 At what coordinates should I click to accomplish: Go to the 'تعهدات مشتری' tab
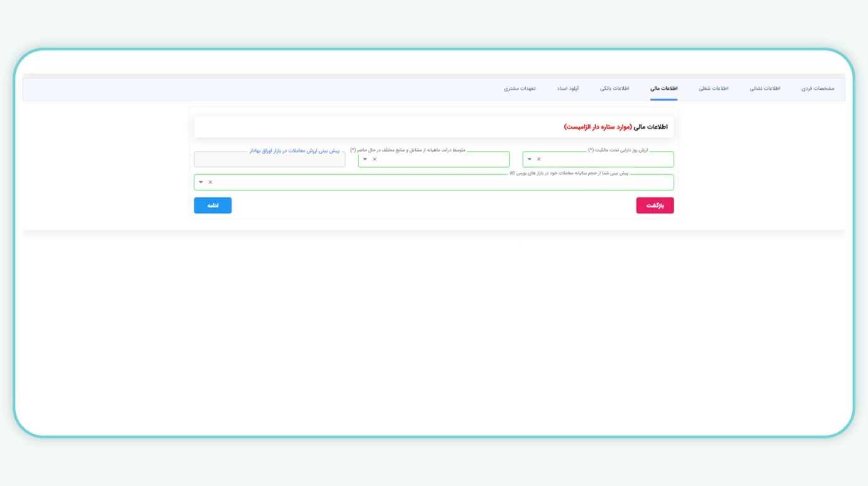click(x=520, y=89)
